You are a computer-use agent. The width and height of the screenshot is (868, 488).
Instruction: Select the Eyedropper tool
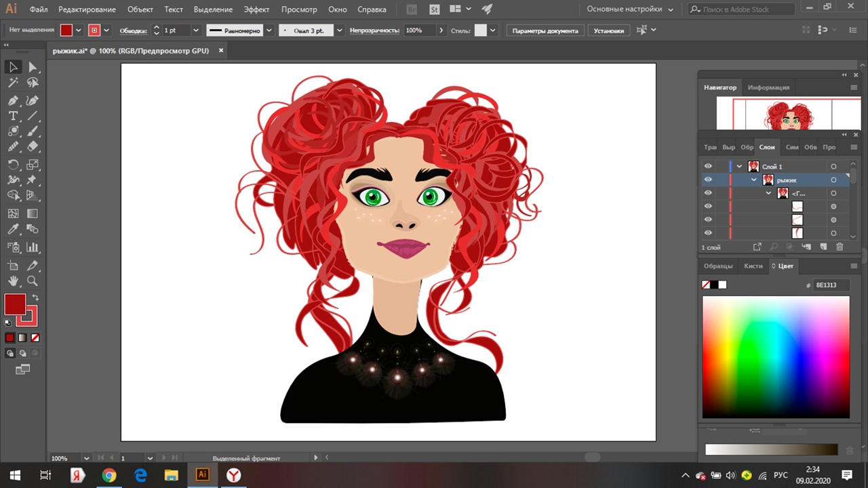coord(13,230)
